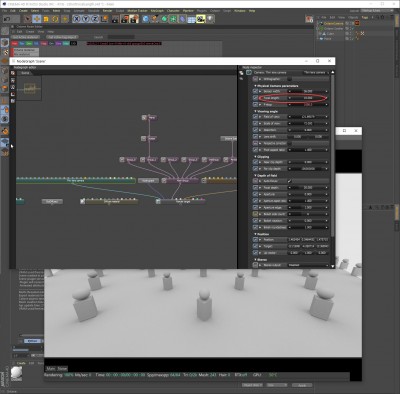Image resolution: width=400 pixels, height=394 pixels.
Task: Open the Thin lens camera type dropdown
Action: (316, 72)
